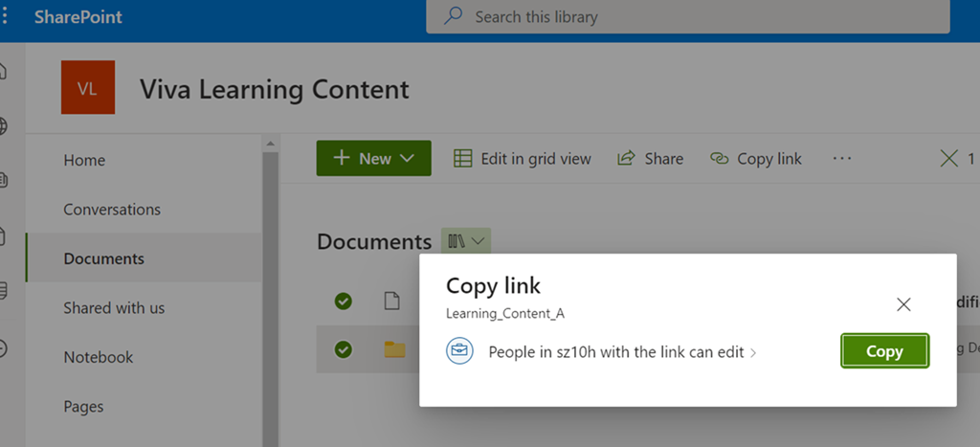The height and width of the screenshot is (447, 980).
Task: Toggle the file row's selection checkmark
Action: pyautogui.click(x=344, y=302)
